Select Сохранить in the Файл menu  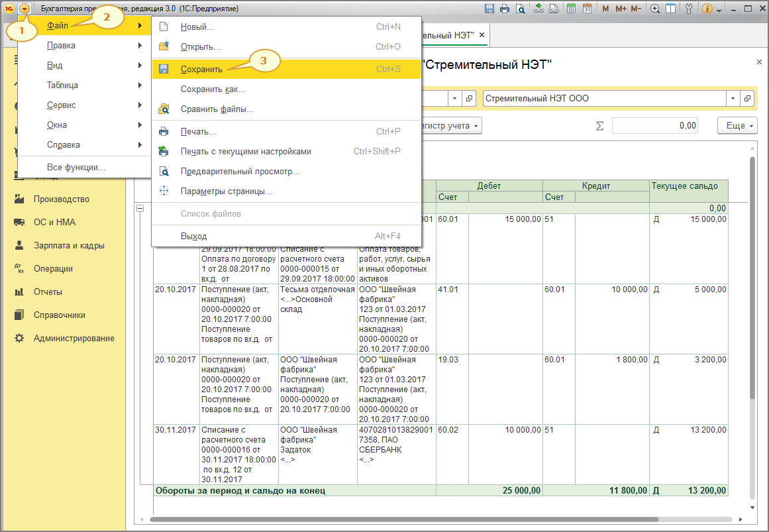(x=201, y=69)
